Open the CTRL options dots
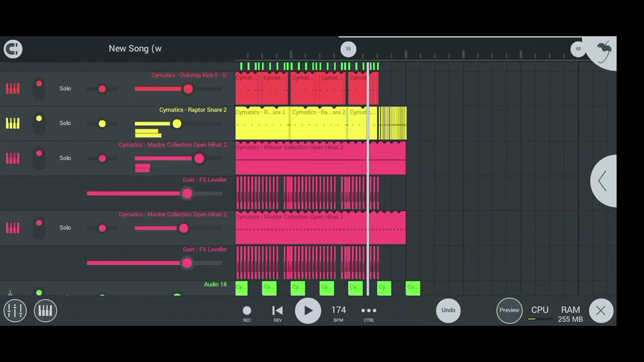 [x=369, y=313]
